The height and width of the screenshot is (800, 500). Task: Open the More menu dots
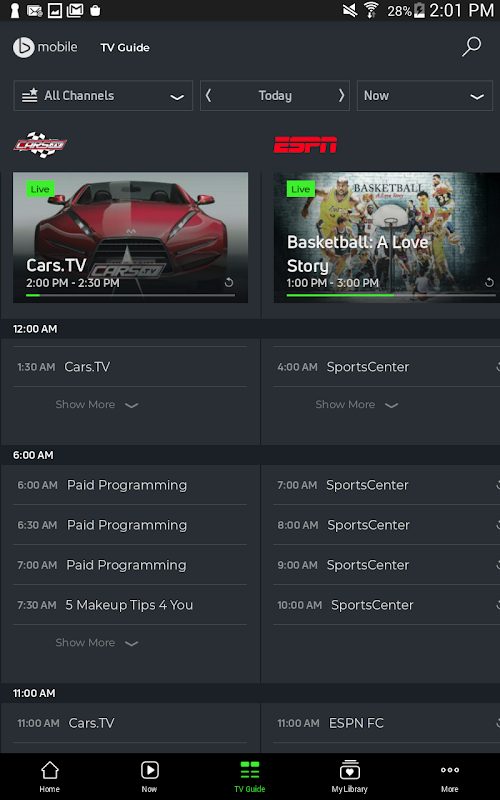click(449, 777)
